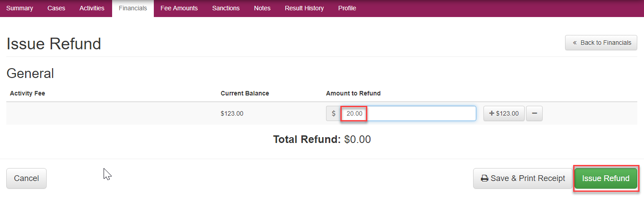Open the Summary tab
644x199 pixels.
point(20,8)
